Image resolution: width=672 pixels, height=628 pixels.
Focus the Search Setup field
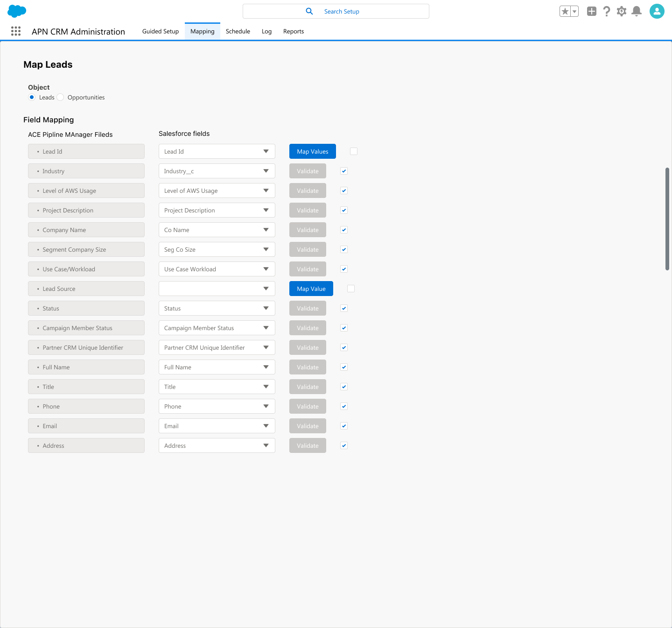point(336,11)
